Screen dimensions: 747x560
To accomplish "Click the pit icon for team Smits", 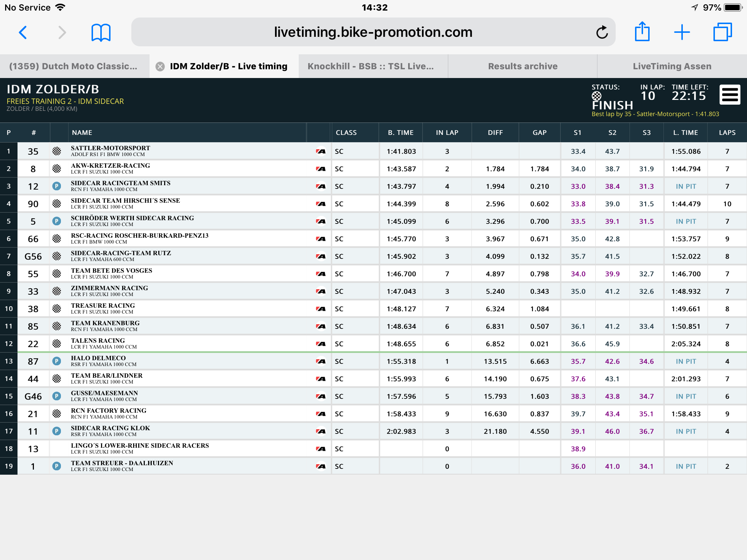I will 57,186.
